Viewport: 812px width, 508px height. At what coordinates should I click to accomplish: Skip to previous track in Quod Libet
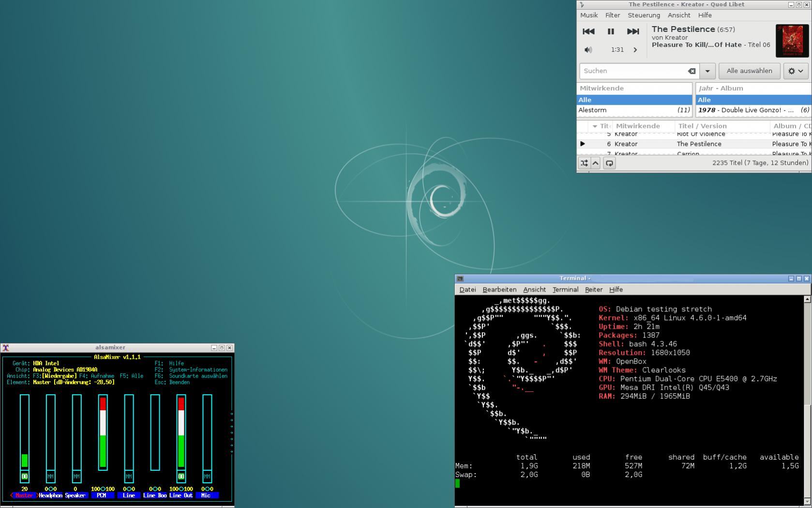click(x=588, y=31)
